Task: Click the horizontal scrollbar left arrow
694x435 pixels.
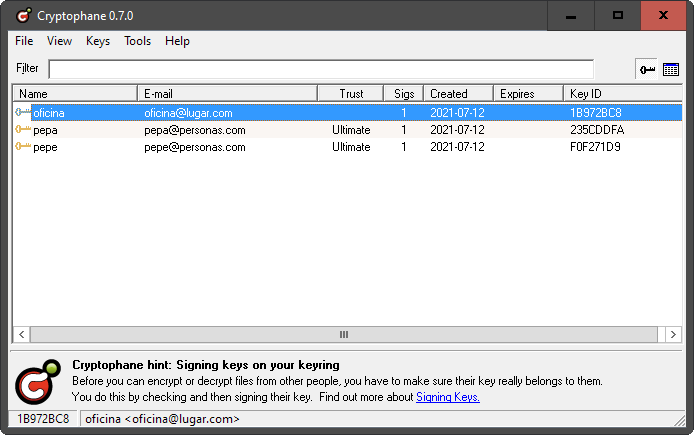Action: point(22,335)
